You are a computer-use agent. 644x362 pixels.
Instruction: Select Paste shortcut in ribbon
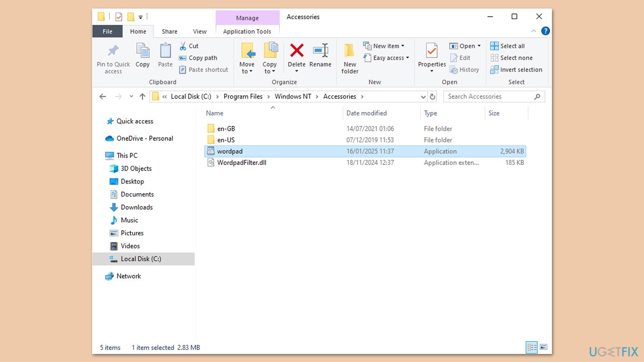pyautogui.click(x=204, y=70)
